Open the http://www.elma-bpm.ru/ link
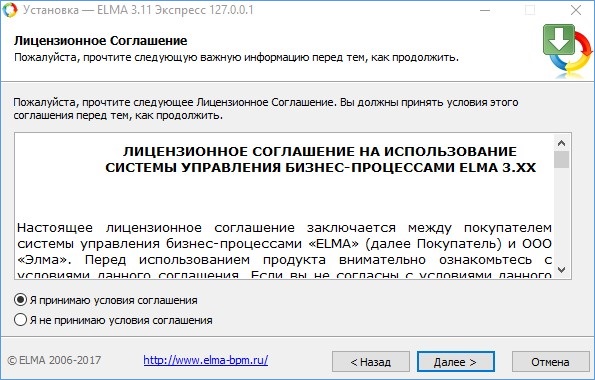The image size is (595, 380). point(206,360)
